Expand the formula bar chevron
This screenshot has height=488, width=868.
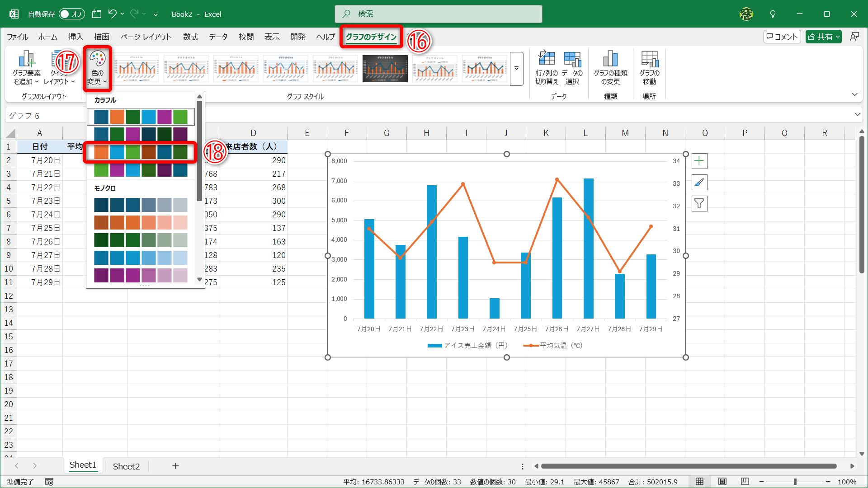click(x=857, y=115)
